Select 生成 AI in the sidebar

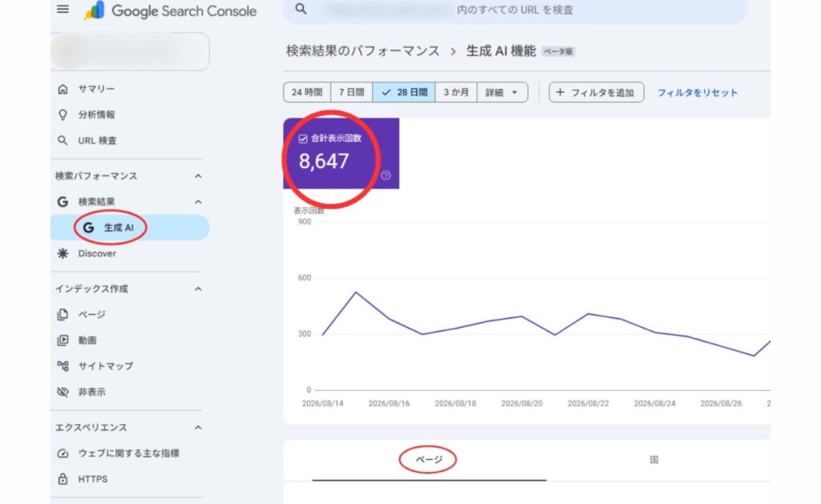pos(130,228)
